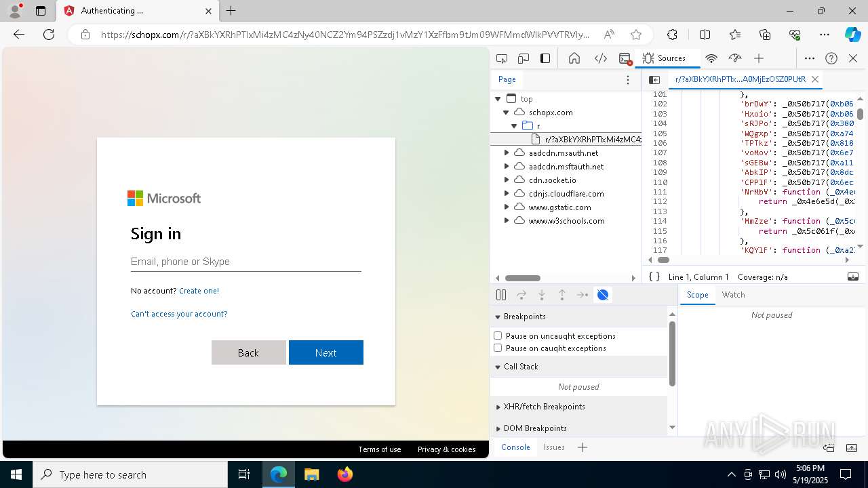868x488 pixels.
Task: Expand aadcdn.msauth.net tree node
Action: pyautogui.click(x=506, y=153)
